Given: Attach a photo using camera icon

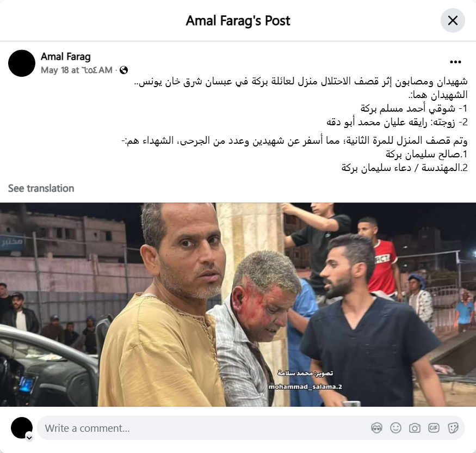Looking at the screenshot, I should [415, 428].
